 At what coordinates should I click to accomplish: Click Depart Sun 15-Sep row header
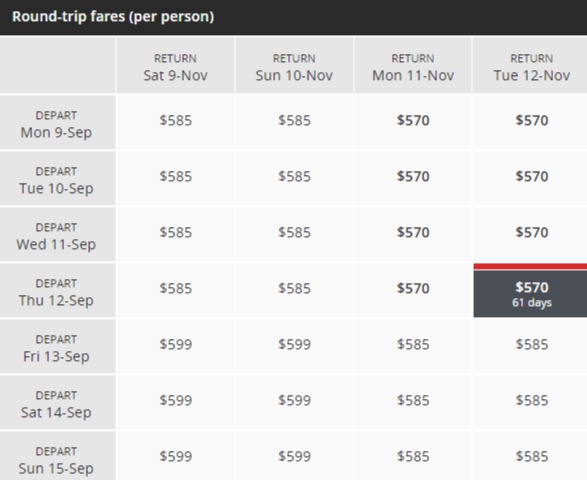pyautogui.click(x=57, y=456)
